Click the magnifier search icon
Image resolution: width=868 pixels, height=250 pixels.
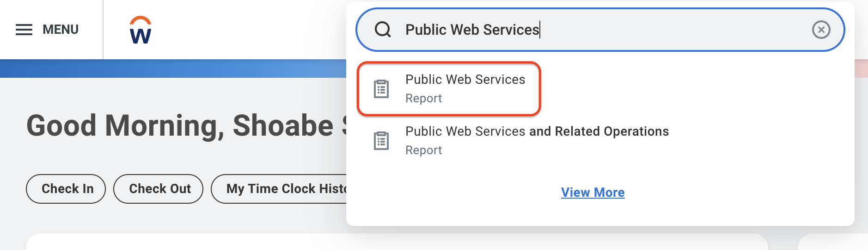click(x=383, y=30)
